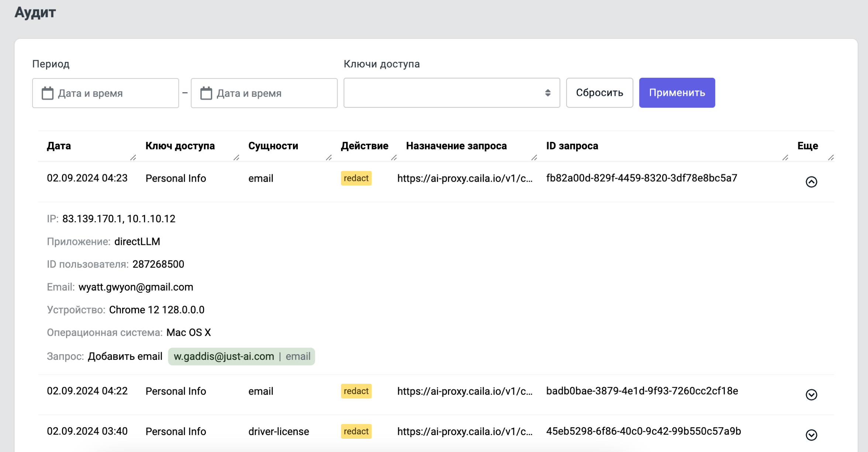This screenshot has width=868, height=452.
Task: Click the user ID 287268500
Action: (158, 264)
